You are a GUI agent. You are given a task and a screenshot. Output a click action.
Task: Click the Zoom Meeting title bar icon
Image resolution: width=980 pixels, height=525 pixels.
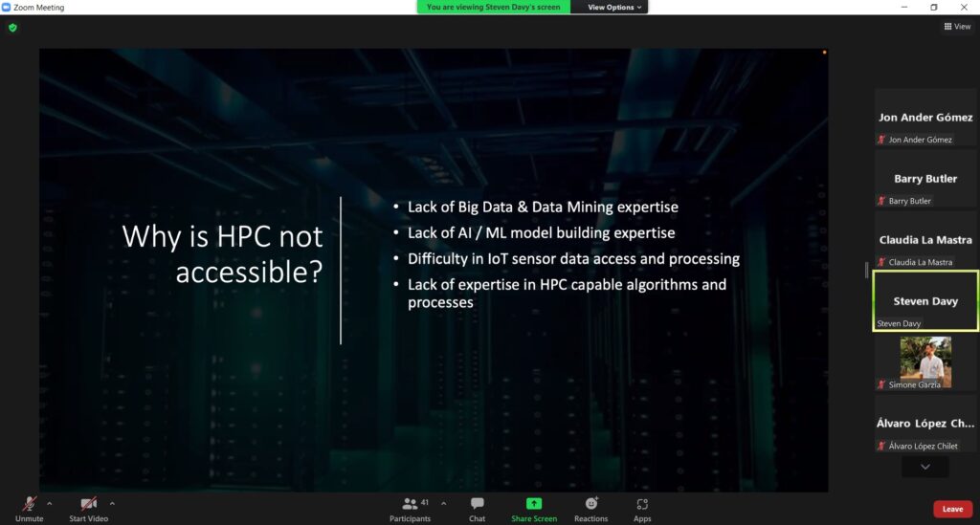[x=7, y=7]
